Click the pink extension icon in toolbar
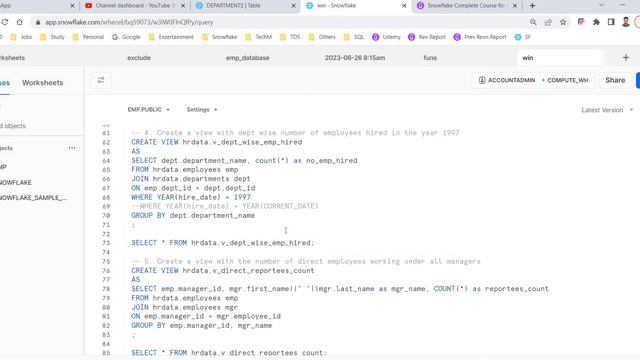This screenshot has height=360, width=640. (x=581, y=22)
